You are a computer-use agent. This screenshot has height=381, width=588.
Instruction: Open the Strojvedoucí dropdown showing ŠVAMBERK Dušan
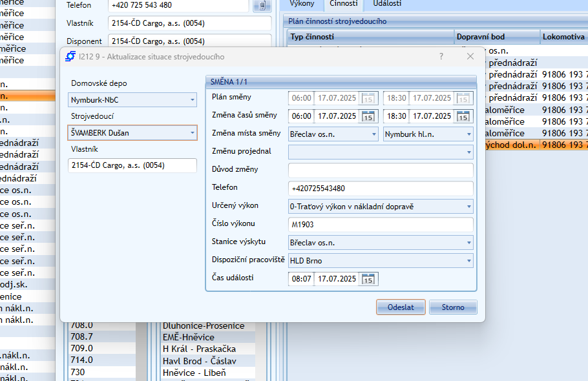[193, 133]
